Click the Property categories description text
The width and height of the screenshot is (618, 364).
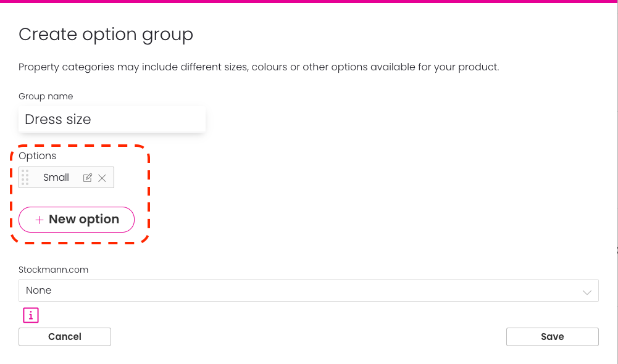tap(259, 67)
